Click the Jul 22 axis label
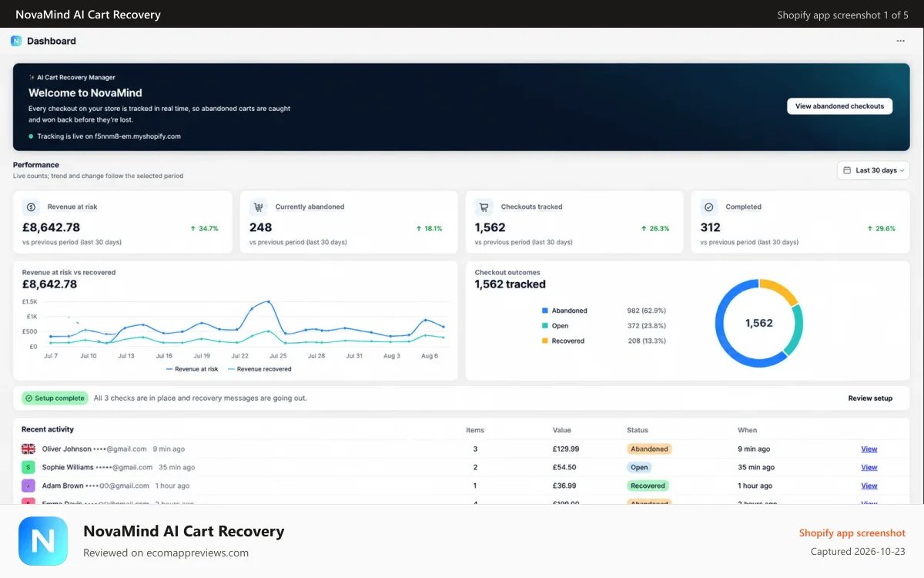This screenshot has width=924, height=578. pos(240,356)
